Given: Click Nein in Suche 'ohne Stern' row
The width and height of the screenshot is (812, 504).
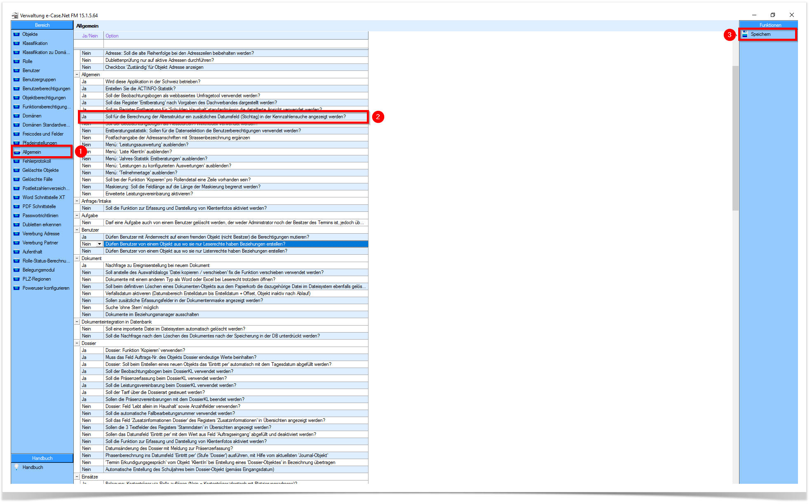Looking at the screenshot, I should (87, 307).
